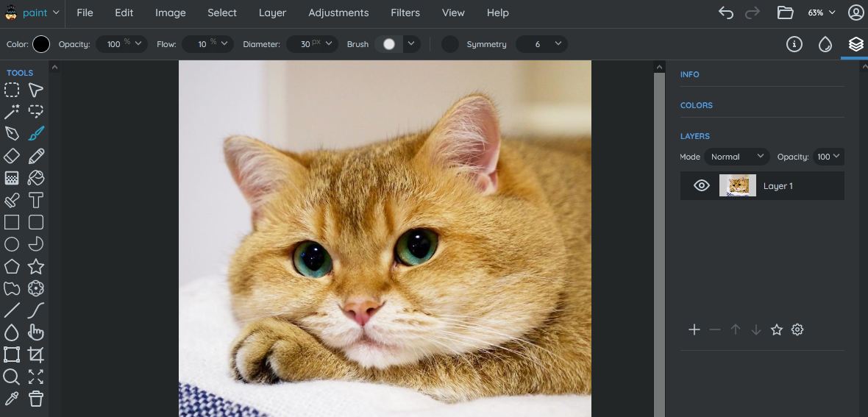Select the Star shape tool
The width and height of the screenshot is (868, 417).
36,266
